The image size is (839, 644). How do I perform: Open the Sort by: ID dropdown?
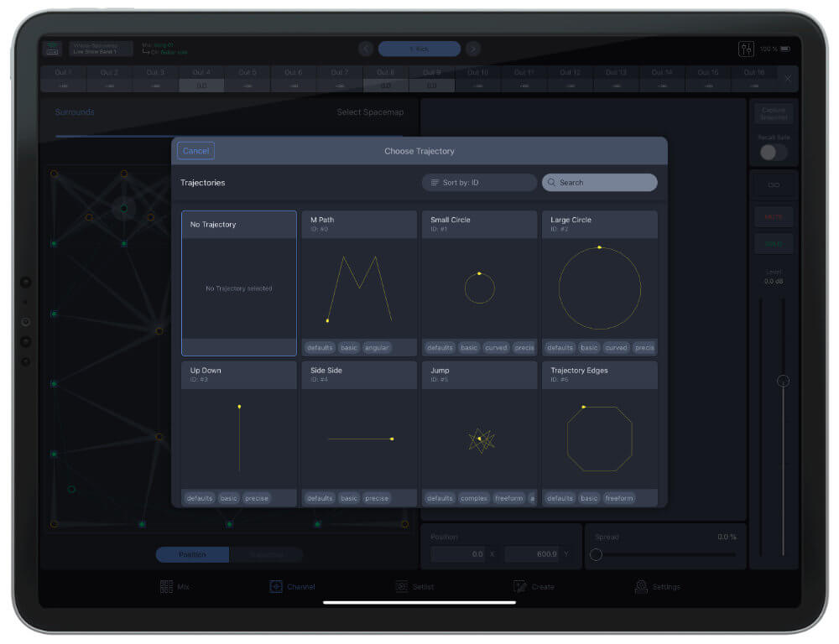[x=479, y=183]
